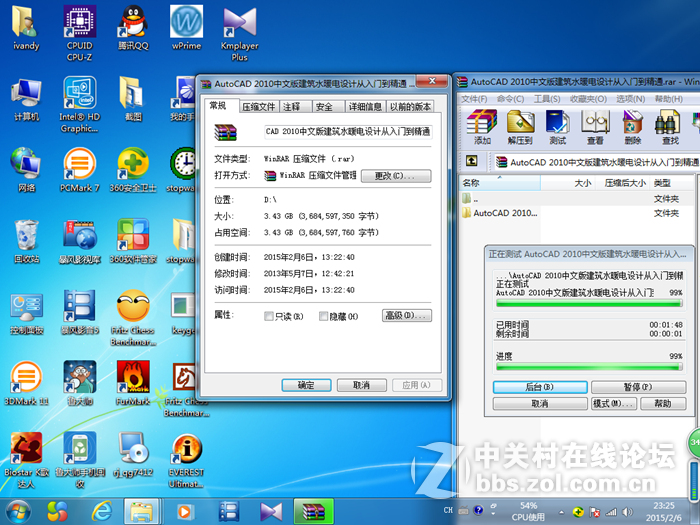Select the FurMark desktop icon
The height and width of the screenshot is (525, 700).
[133, 383]
